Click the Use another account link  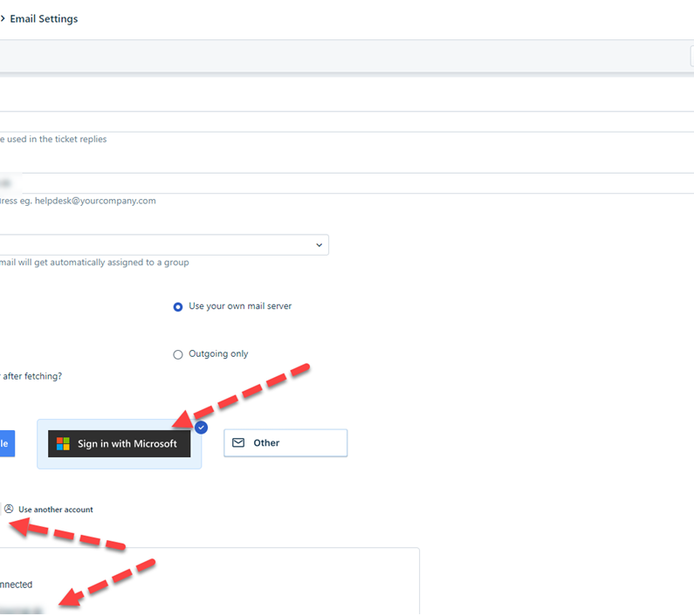point(56,510)
